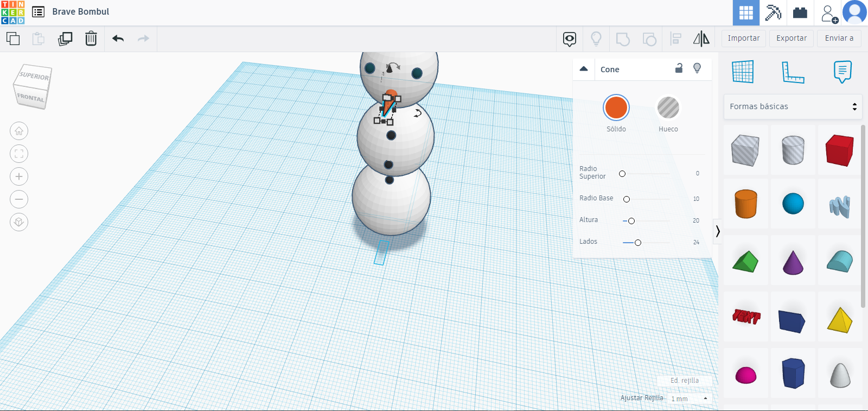The width and height of the screenshot is (868, 411).
Task: Pick the scribble shape
Action: coord(840,206)
